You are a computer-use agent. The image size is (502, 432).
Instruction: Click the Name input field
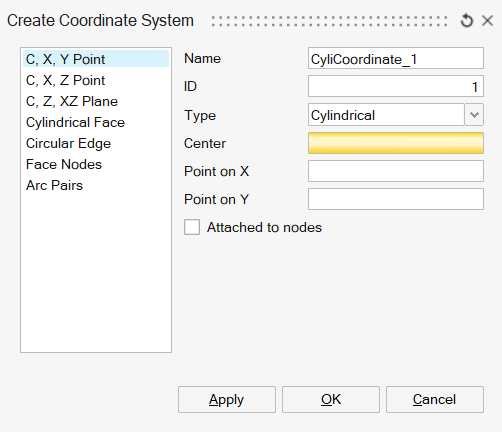click(x=396, y=58)
